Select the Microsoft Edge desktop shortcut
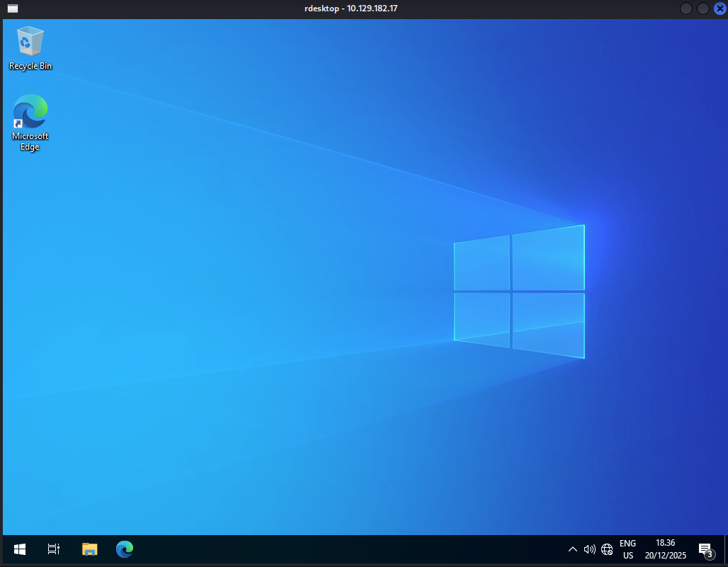728x567 pixels. tap(30, 112)
